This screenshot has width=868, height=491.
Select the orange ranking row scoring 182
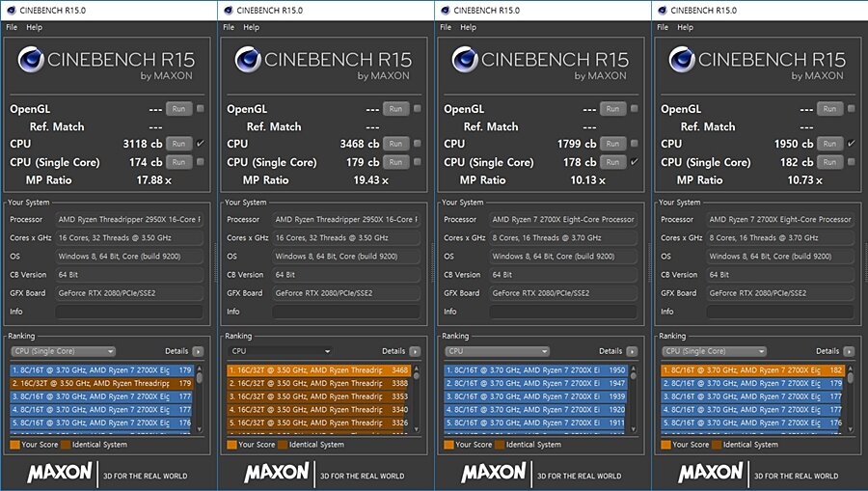(x=752, y=369)
